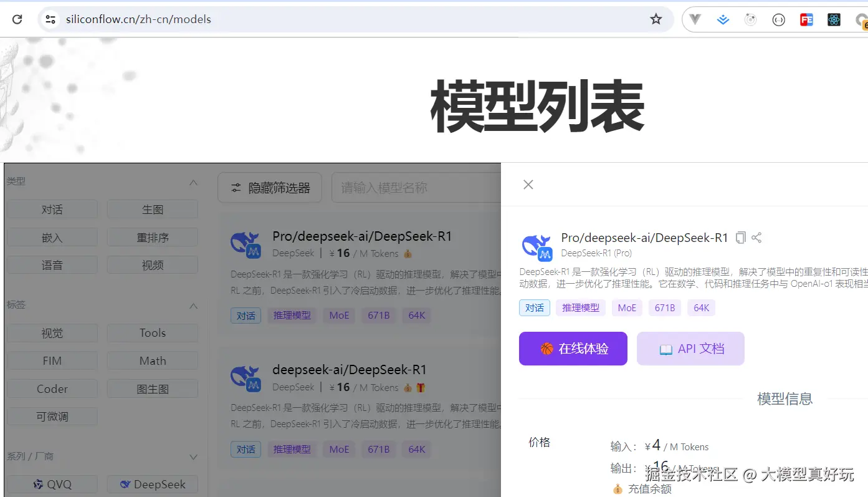Click the 推理模型 tag on deepseek-ai/DeepSeek-R1 card
The width and height of the screenshot is (868, 497).
[292, 449]
